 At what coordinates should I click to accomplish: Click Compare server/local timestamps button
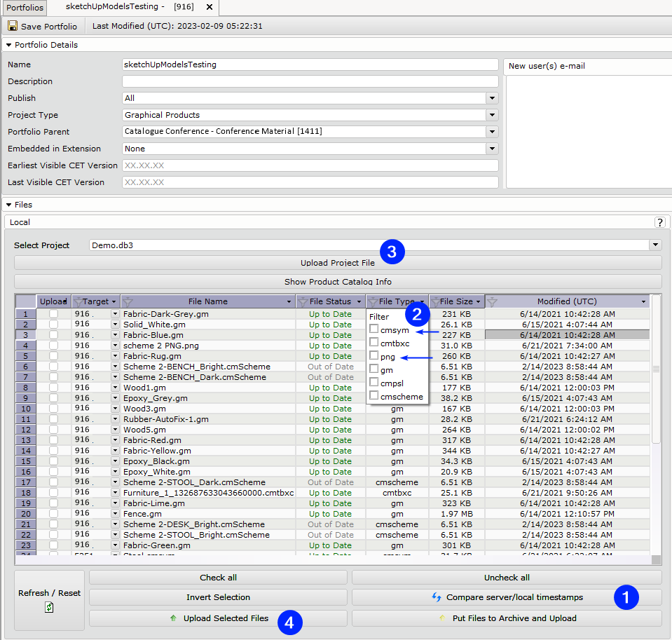[507, 597]
